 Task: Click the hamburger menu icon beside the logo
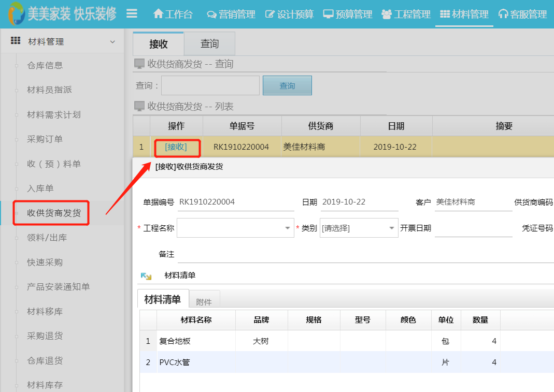[x=132, y=14]
